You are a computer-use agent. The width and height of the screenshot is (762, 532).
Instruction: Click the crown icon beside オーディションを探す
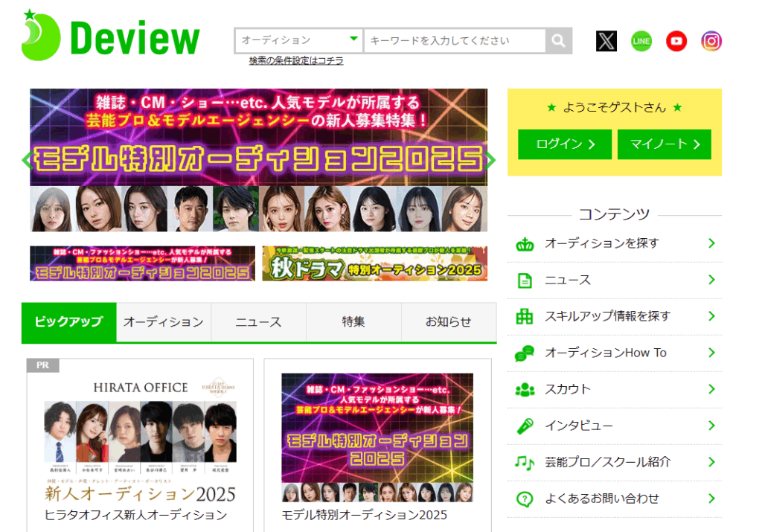tap(525, 244)
